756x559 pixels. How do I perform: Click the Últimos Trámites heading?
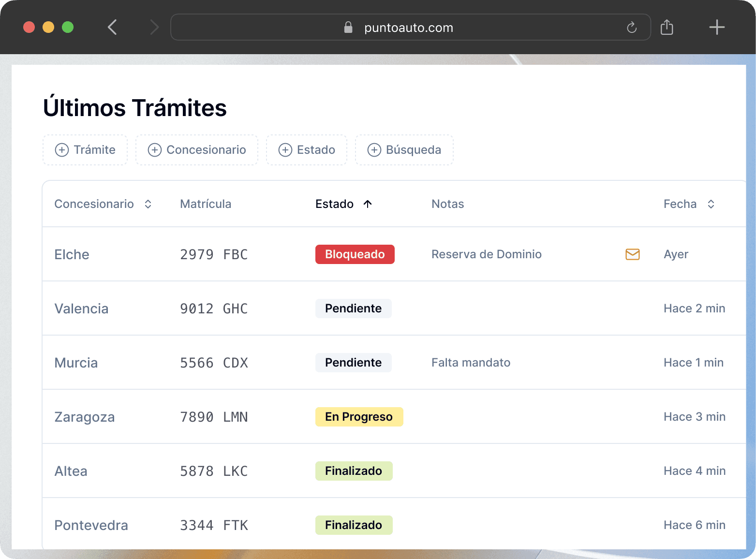coord(135,107)
